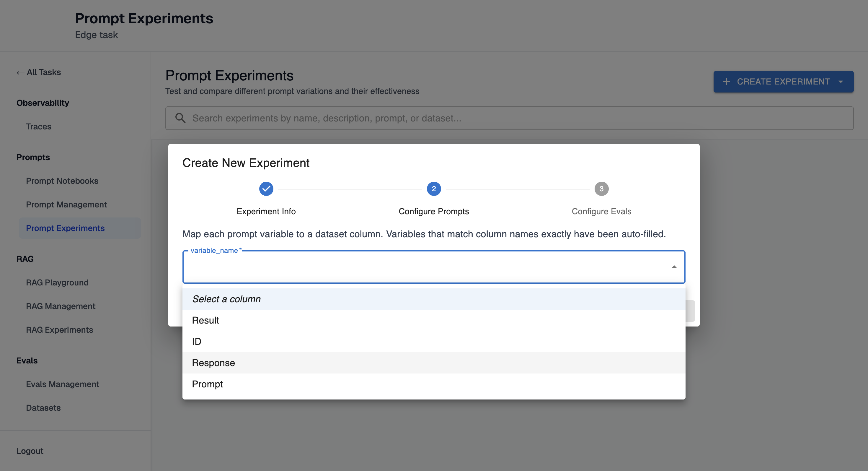Open Prompt Notebooks page

(62, 181)
